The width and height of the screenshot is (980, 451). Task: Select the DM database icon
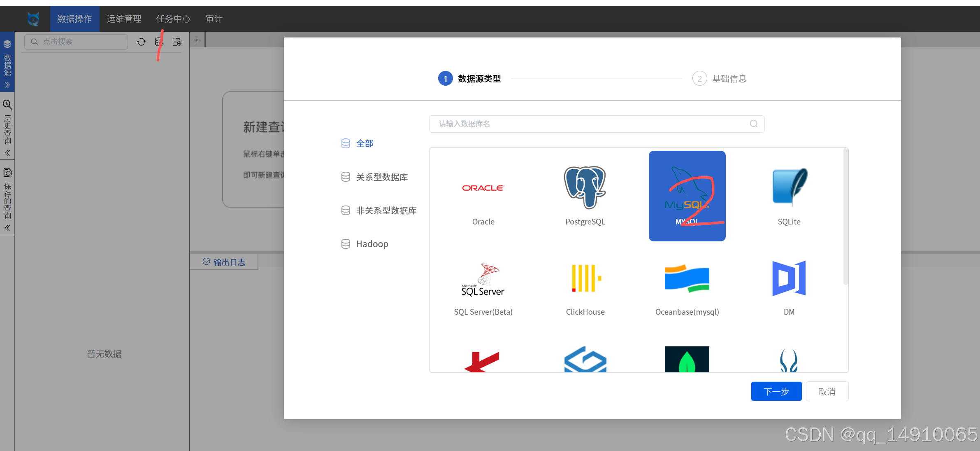tap(789, 279)
